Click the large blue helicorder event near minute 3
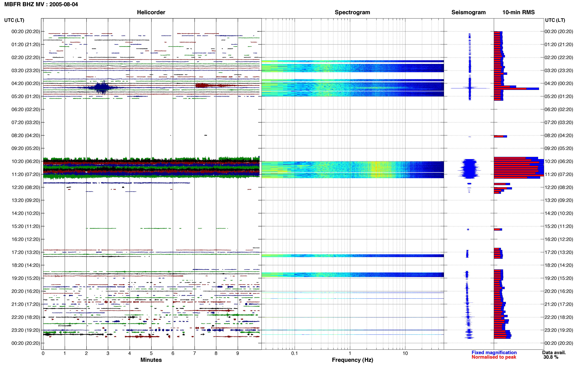 click(102, 87)
